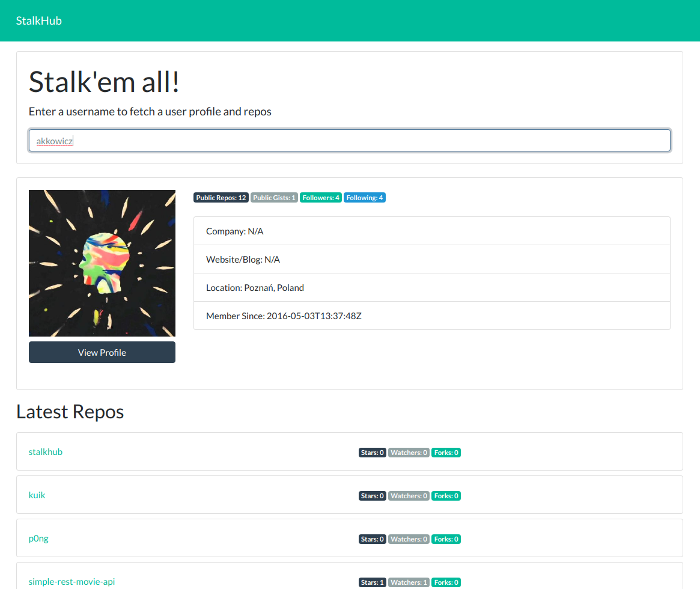Click Forks: 0 badge in simple-rest-movie-api row
Screen dimensions: 700x589
(446, 583)
